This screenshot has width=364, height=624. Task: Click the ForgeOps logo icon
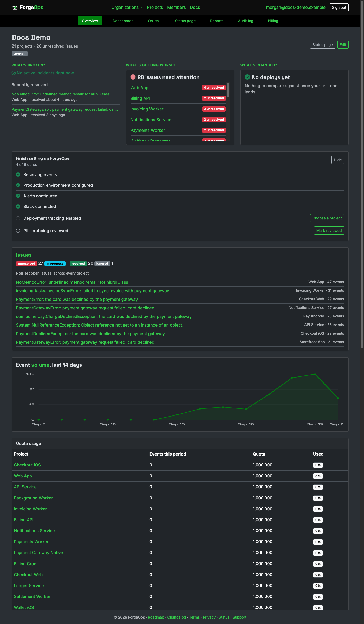(15, 8)
